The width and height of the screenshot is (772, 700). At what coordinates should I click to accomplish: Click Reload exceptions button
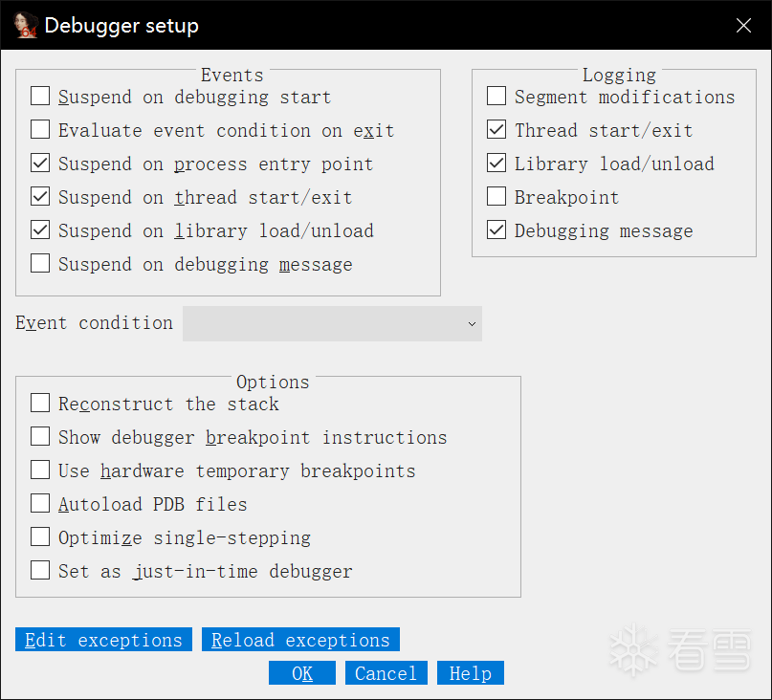(x=300, y=640)
